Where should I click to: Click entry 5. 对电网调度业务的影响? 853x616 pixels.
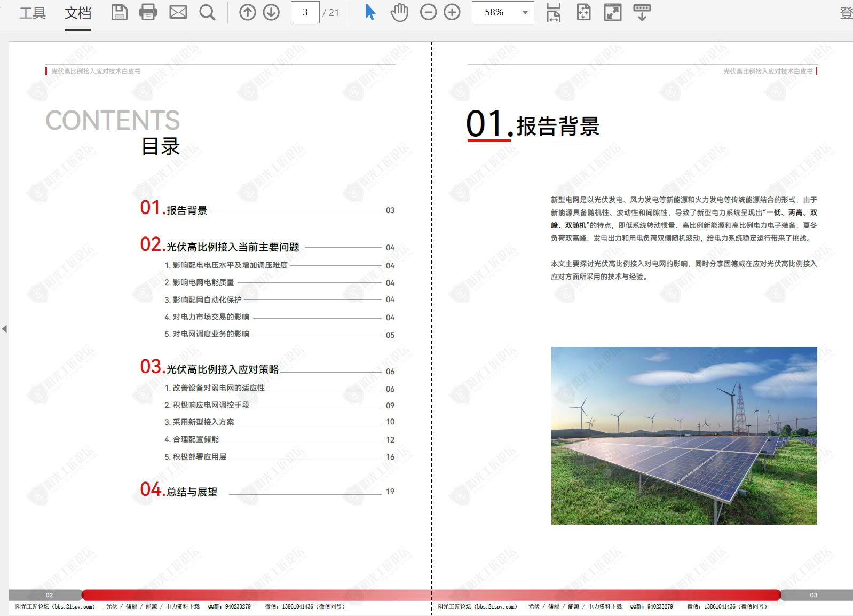coord(207,334)
